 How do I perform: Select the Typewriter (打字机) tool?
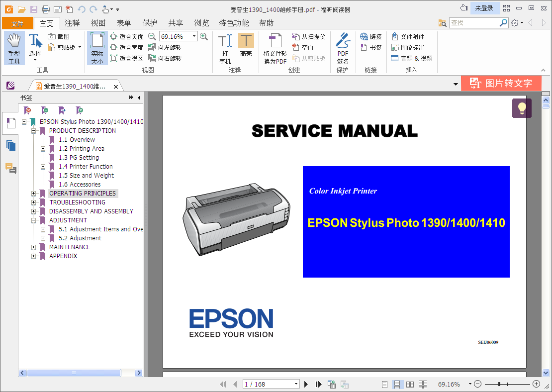click(x=225, y=49)
